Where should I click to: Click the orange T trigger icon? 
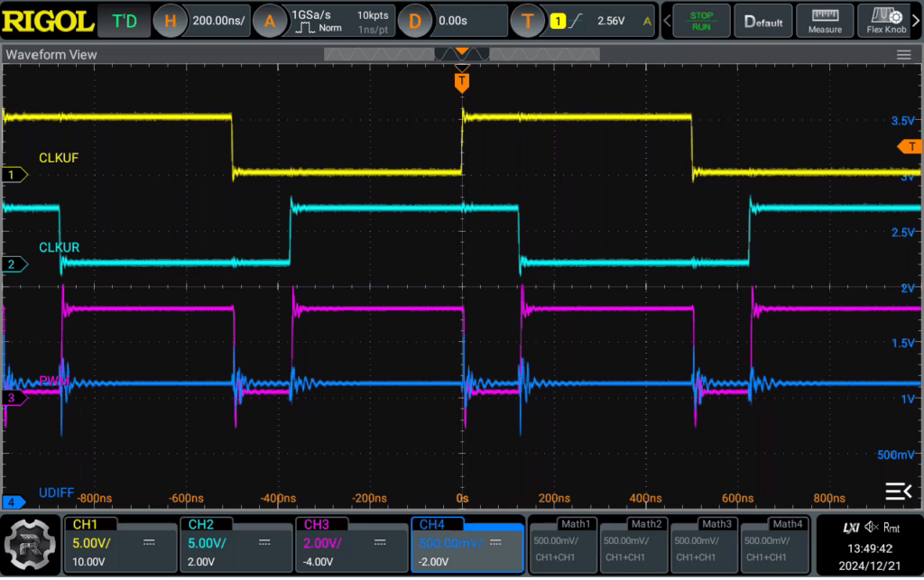[x=527, y=22]
